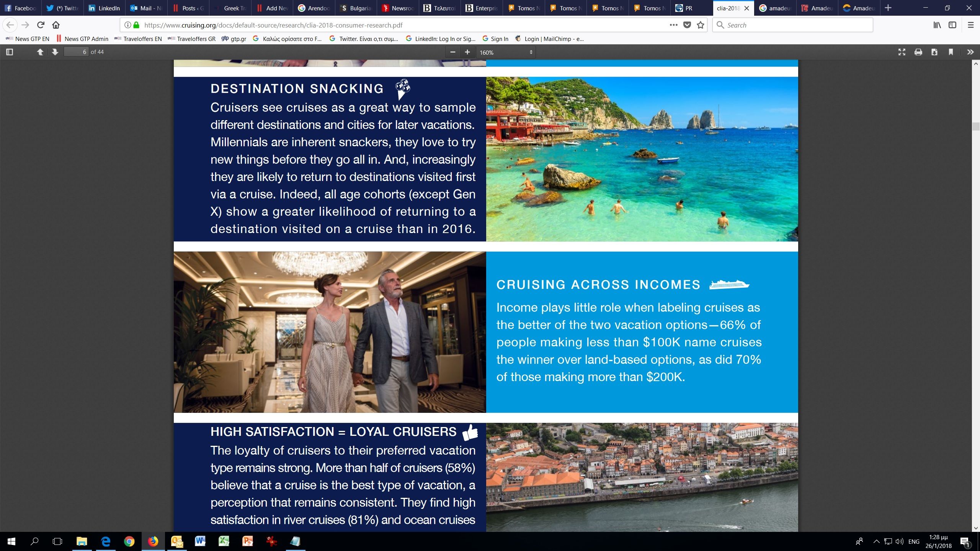Click the PDF page number field
Screen dimensions: 980x551
tap(76, 52)
